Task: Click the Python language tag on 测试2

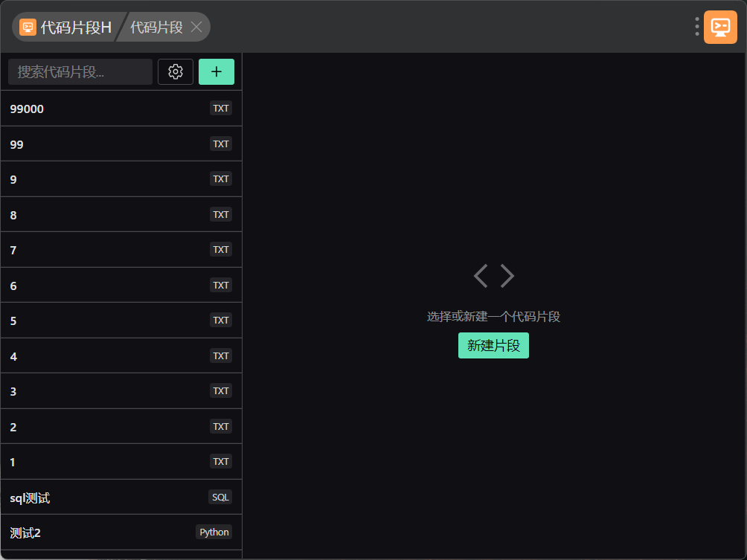Action: pos(214,532)
